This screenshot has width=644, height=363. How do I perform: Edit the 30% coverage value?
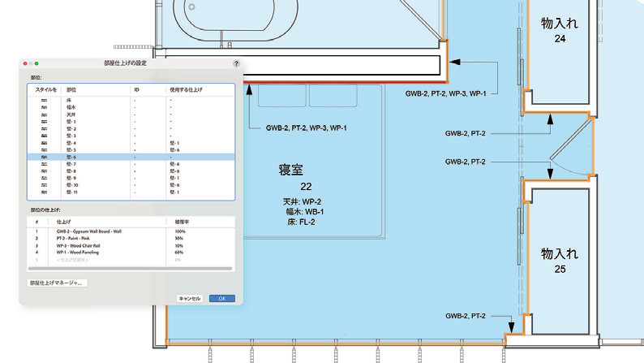179,239
